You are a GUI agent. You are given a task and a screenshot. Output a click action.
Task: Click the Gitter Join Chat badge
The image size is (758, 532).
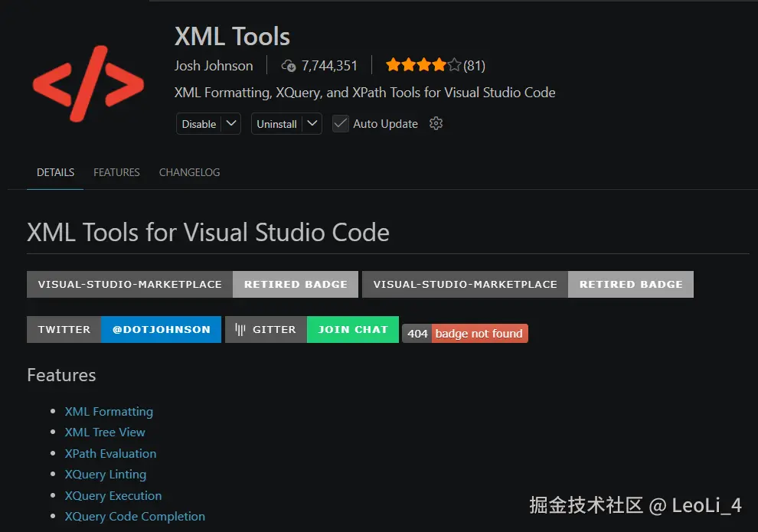coord(312,330)
